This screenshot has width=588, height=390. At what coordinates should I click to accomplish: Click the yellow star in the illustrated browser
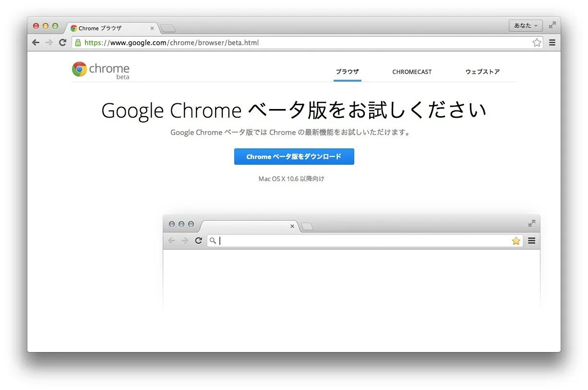tap(516, 241)
